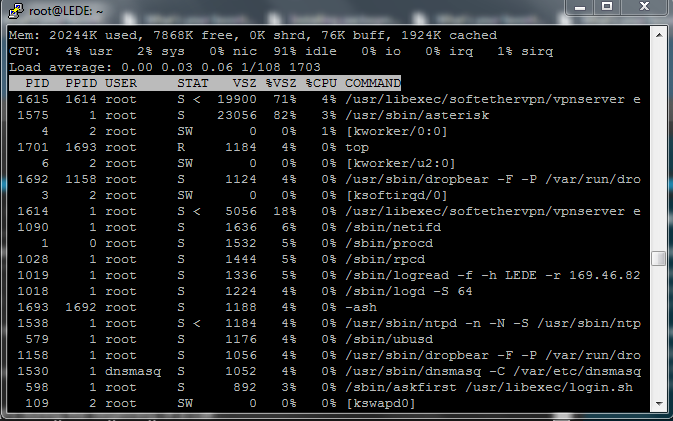Click the dnsmasq user process row
Viewport: 673px width, 421px height.
325,371
